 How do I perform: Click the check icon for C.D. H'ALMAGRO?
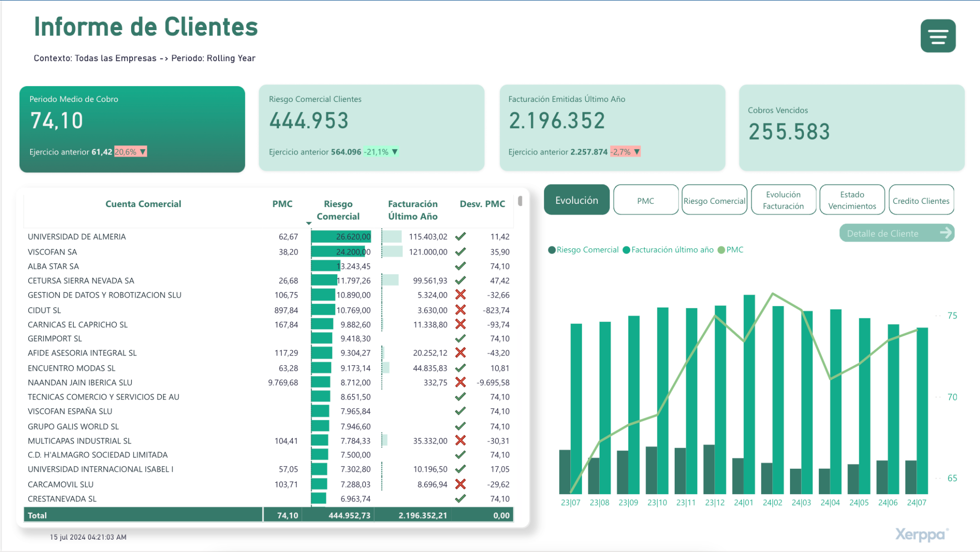(x=460, y=454)
